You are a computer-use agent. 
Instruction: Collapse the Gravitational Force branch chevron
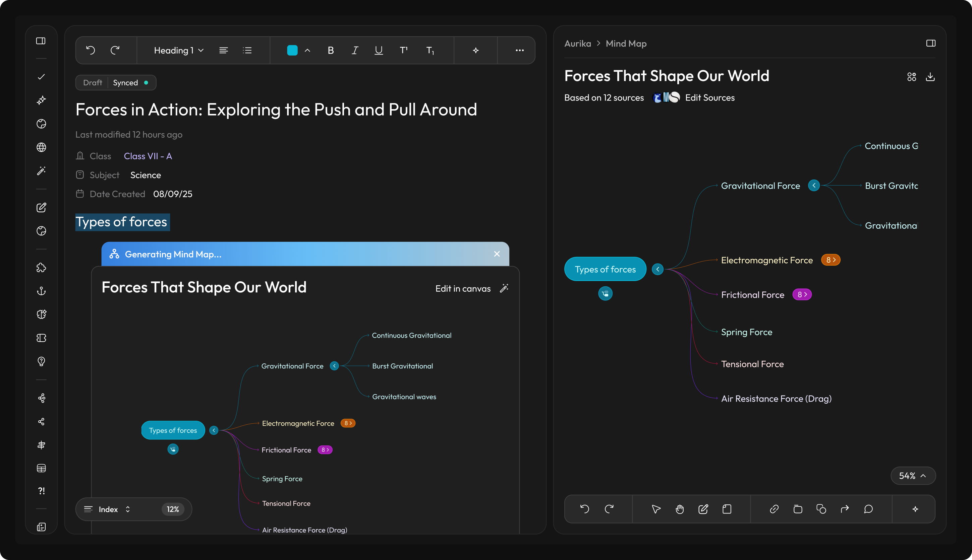tap(814, 186)
